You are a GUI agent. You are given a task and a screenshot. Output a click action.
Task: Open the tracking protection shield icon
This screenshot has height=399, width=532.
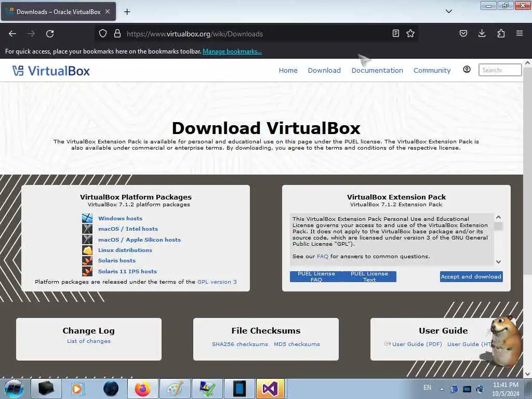103,34
